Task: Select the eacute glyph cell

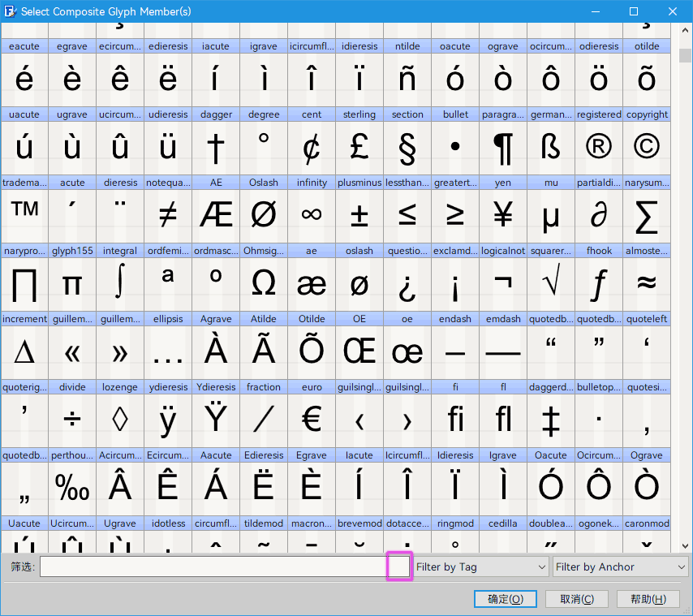Action: click(x=24, y=80)
